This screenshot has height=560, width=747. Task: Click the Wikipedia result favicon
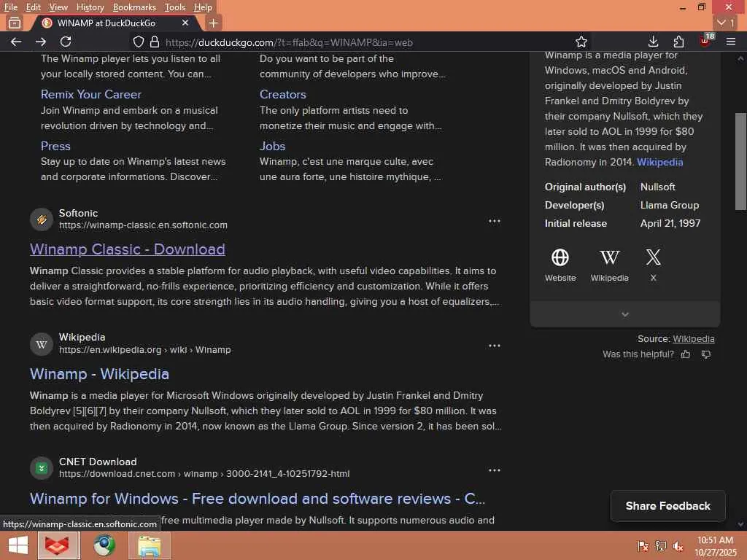pyautogui.click(x=42, y=344)
